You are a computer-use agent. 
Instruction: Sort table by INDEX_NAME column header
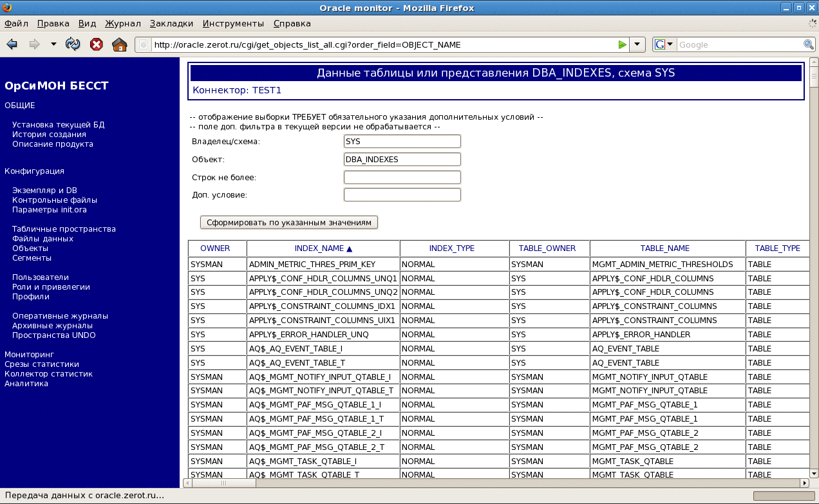(323, 248)
